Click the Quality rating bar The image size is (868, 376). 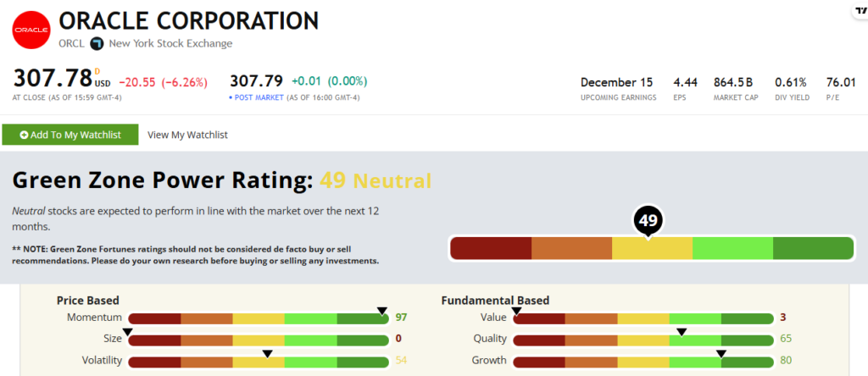coord(643,340)
